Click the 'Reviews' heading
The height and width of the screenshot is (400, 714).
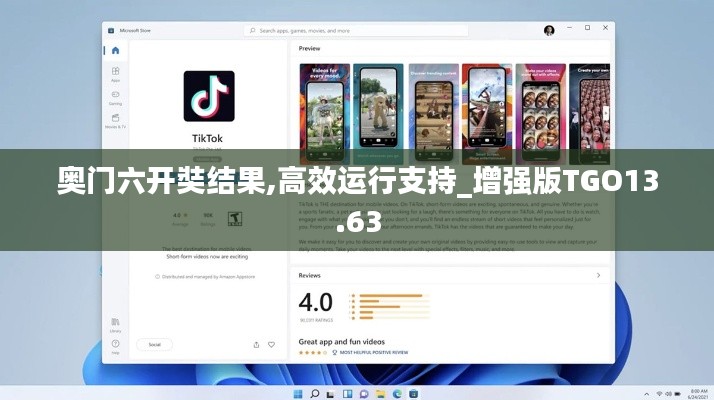pos(310,275)
